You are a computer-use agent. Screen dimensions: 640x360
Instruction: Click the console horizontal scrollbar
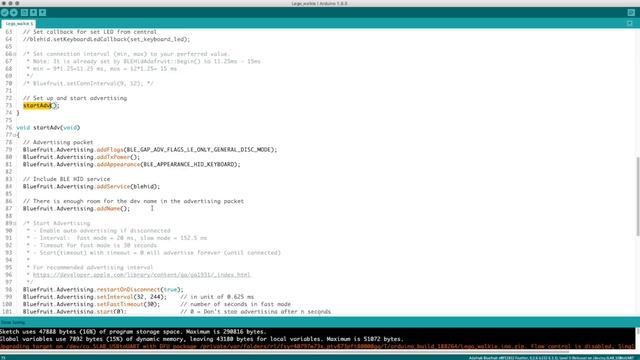[x=284, y=351]
